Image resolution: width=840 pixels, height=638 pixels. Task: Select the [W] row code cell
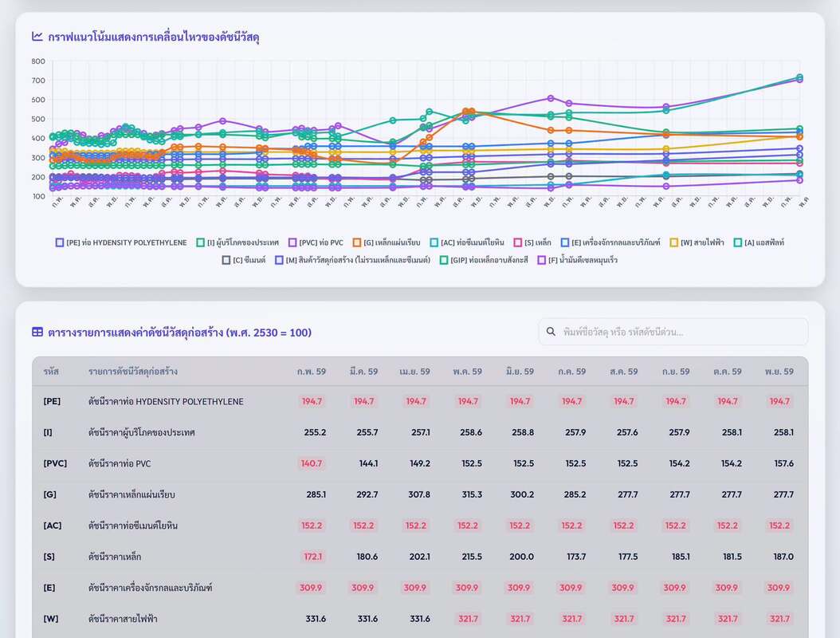tap(51, 619)
